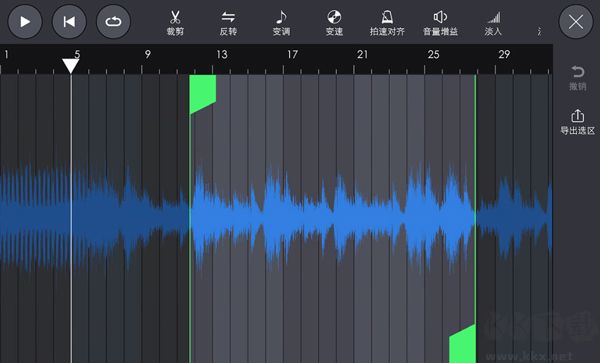Click the highlighted waveform selection region
This screenshot has width=600, height=363.
333,219
